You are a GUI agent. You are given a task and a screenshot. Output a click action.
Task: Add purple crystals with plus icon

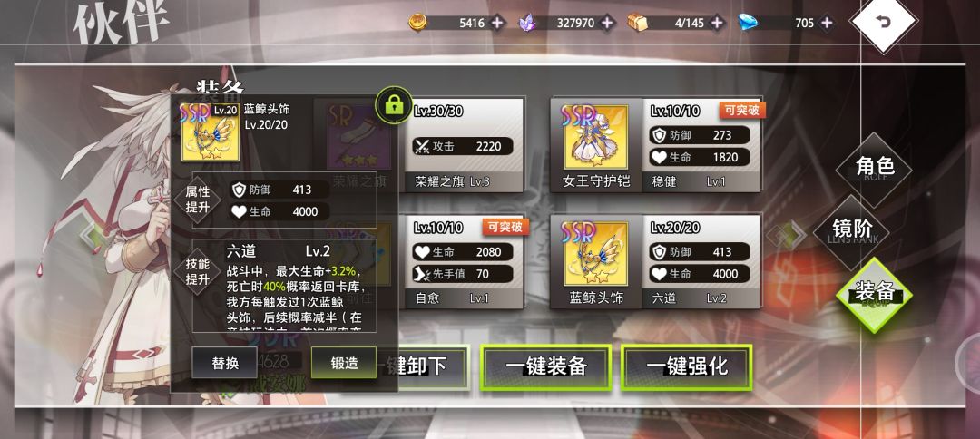click(606, 23)
